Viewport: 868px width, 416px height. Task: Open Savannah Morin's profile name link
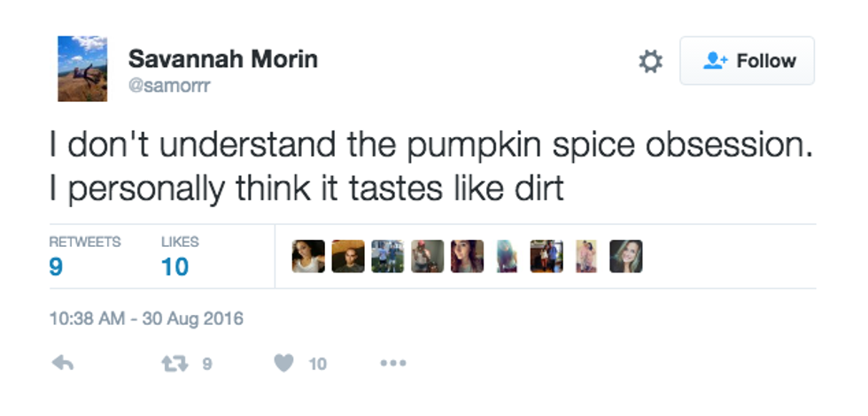click(223, 59)
